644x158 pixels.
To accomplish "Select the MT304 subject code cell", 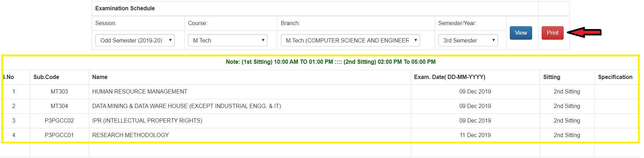I will click(59, 106).
